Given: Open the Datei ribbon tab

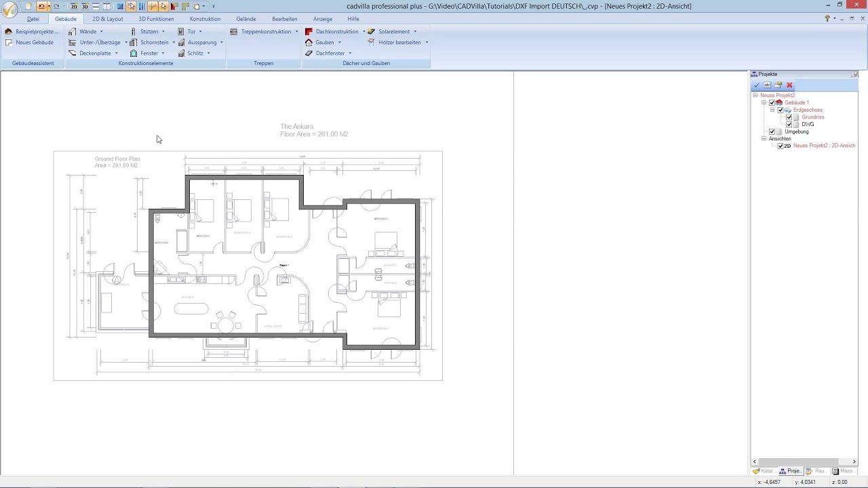Looking at the screenshot, I should 33,19.
